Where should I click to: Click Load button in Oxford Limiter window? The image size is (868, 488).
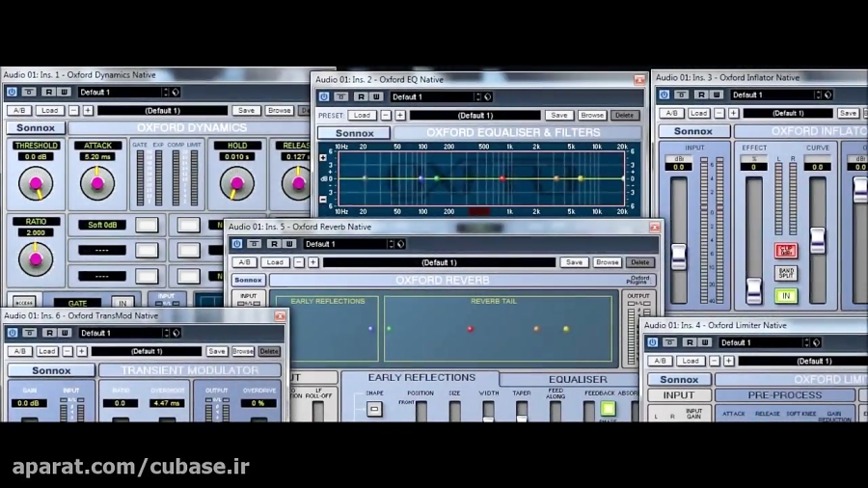[x=691, y=362]
